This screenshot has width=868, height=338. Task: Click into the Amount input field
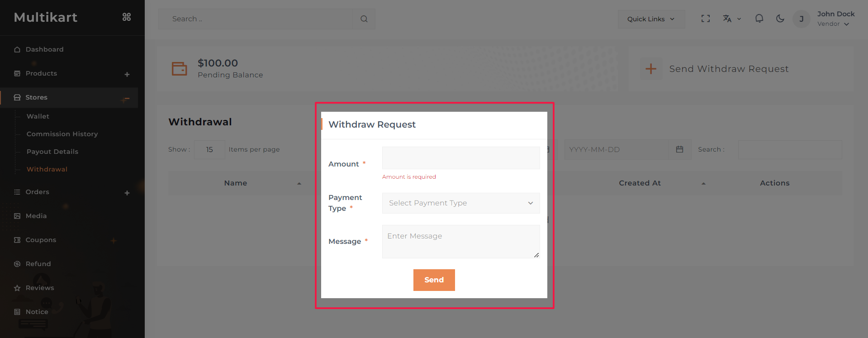coord(461,158)
